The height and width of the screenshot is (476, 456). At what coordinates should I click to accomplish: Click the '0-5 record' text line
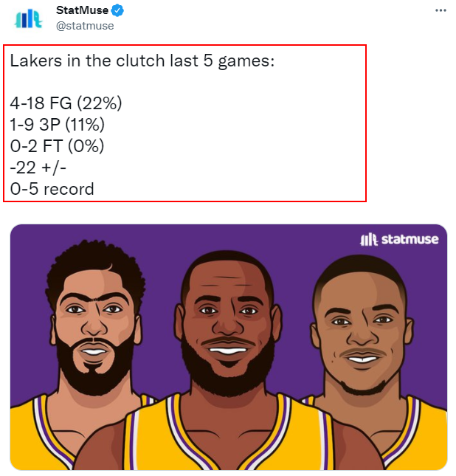[52, 189]
